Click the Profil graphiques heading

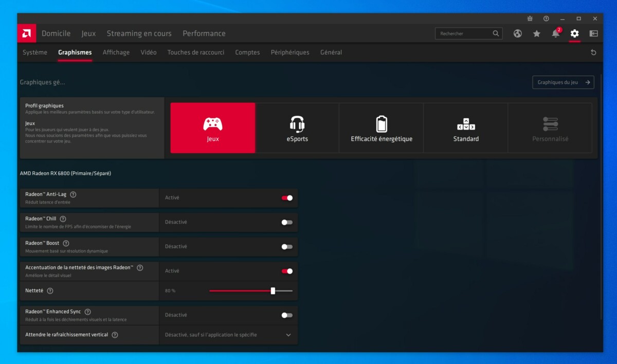coord(44,106)
